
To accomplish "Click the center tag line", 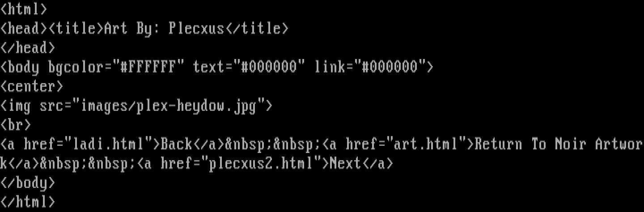I will tap(32, 86).
